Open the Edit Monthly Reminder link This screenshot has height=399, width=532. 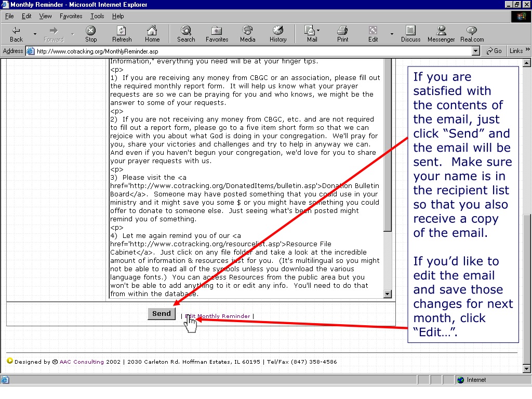(x=218, y=316)
